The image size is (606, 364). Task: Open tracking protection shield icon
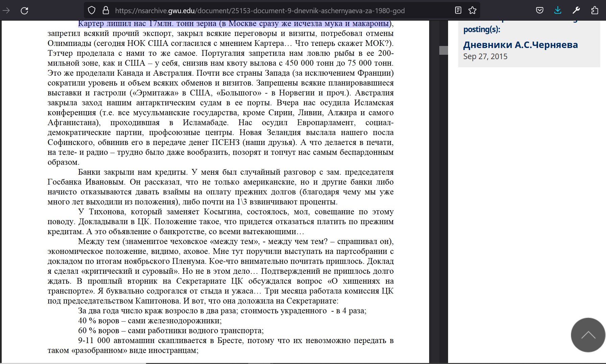pos(92,10)
